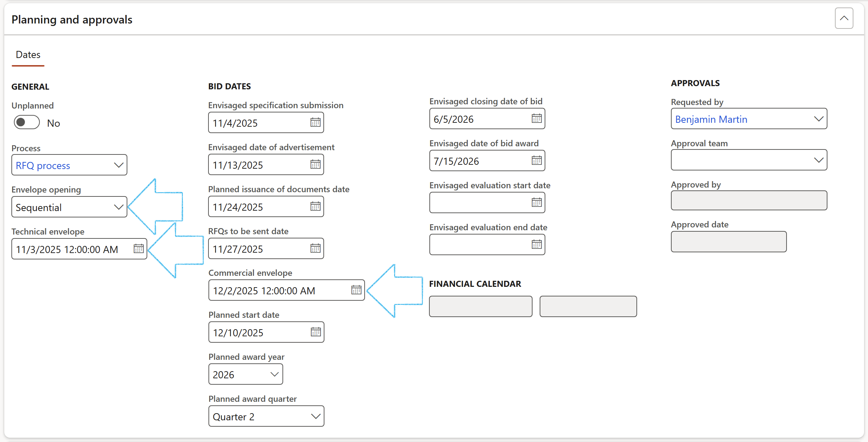Click Technical envelope calendar icon
The image size is (868, 442).
point(138,249)
